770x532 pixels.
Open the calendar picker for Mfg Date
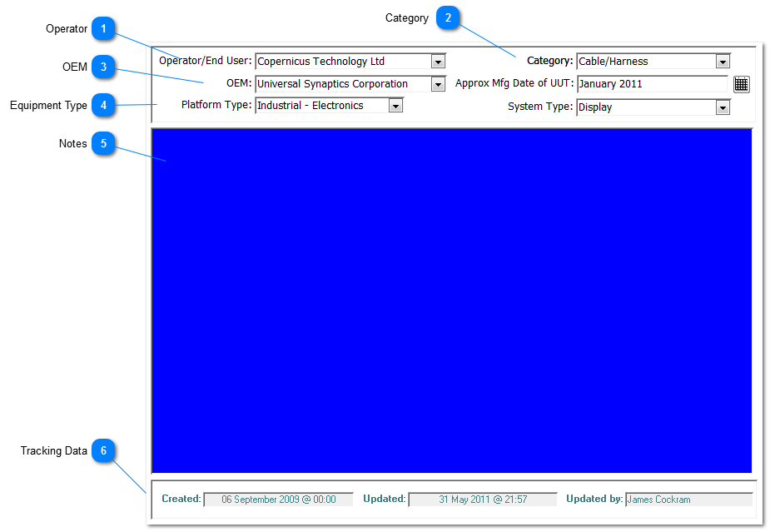tap(741, 84)
